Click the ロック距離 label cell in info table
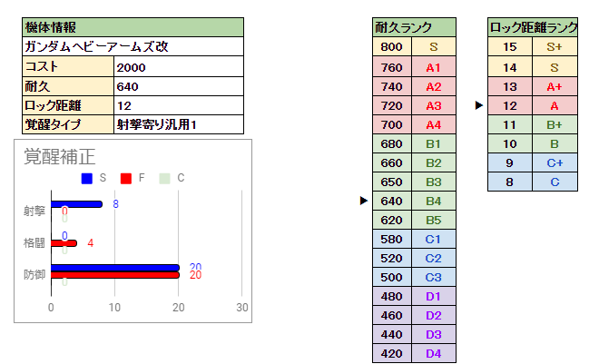 (68, 105)
